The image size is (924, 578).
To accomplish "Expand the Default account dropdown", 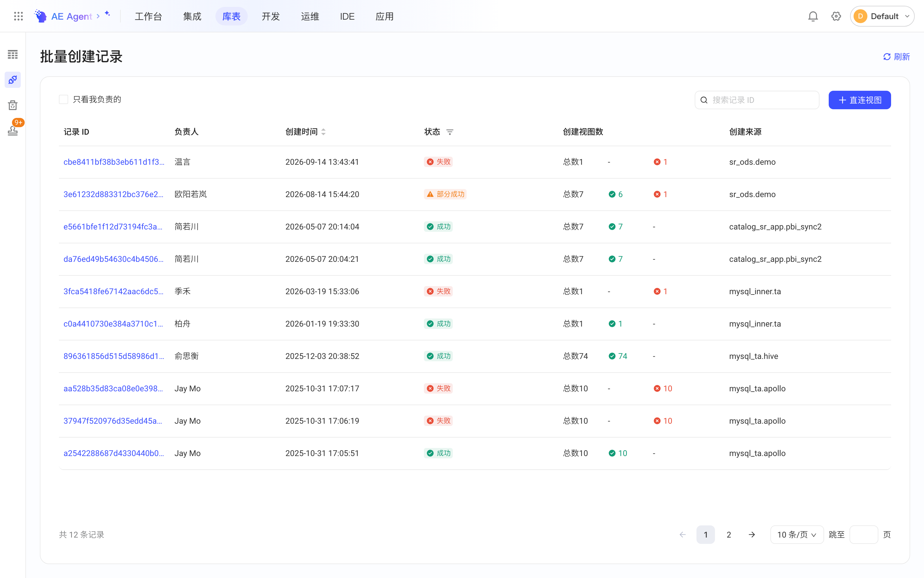I will point(882,16).
